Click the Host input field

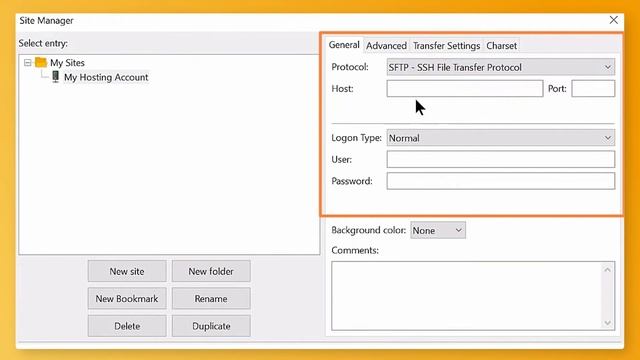[x=464, y=89]
